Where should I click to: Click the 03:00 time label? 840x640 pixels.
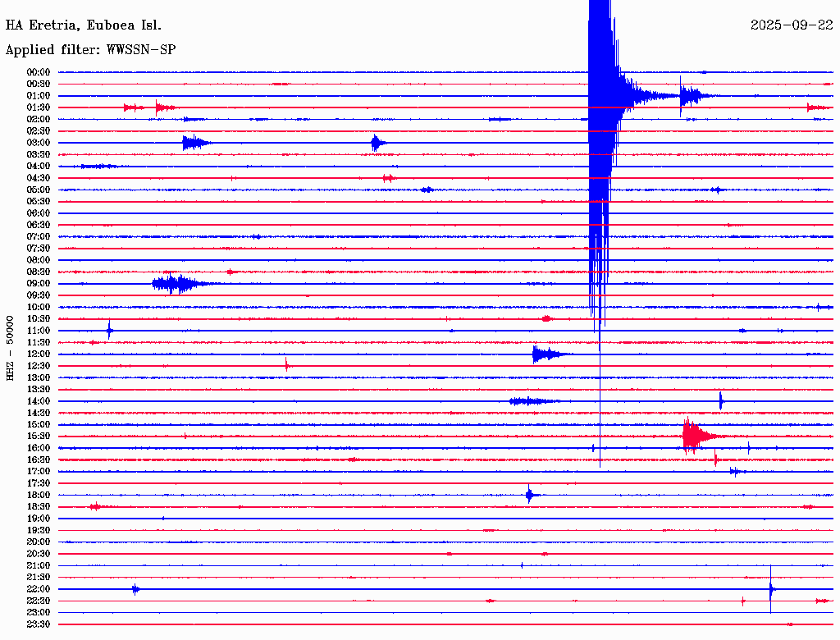[39, 143]
